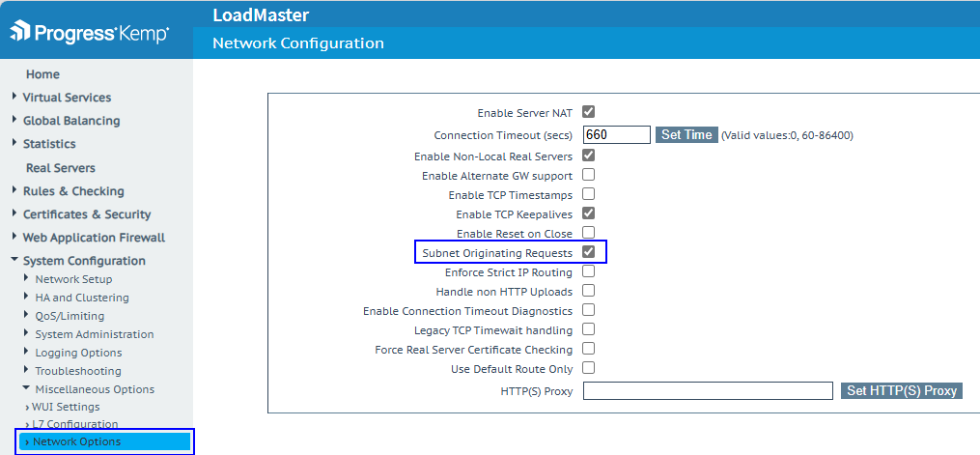Screen dimensions: 980x455
Task: Click the HTTP(S) Proxy input field
Action: coord(708,390)
